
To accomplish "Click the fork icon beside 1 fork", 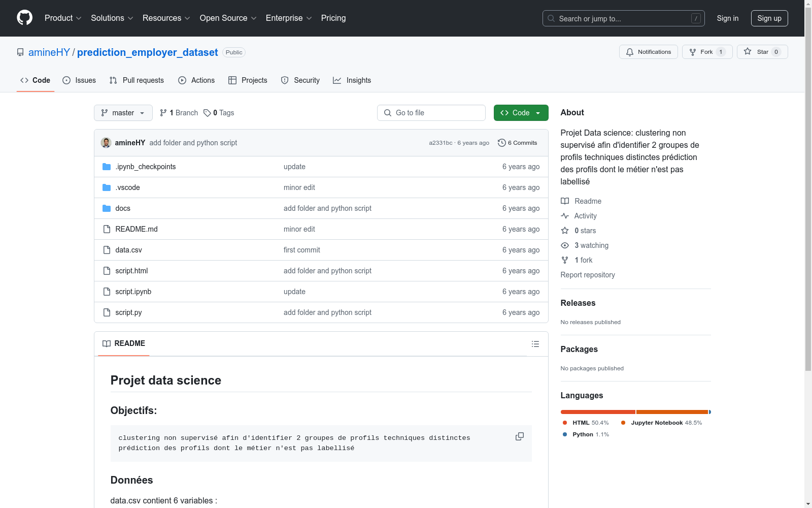I will [x=565, y=260].
